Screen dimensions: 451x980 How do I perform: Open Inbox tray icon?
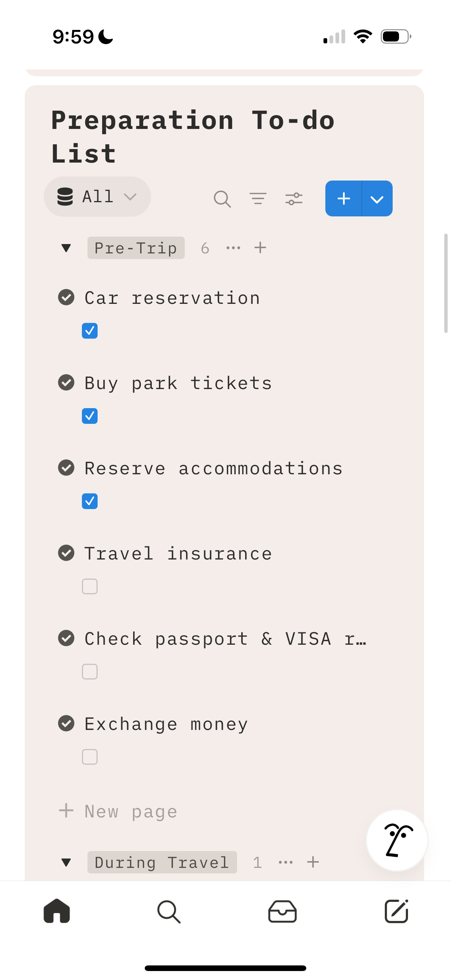coord(282,911)
